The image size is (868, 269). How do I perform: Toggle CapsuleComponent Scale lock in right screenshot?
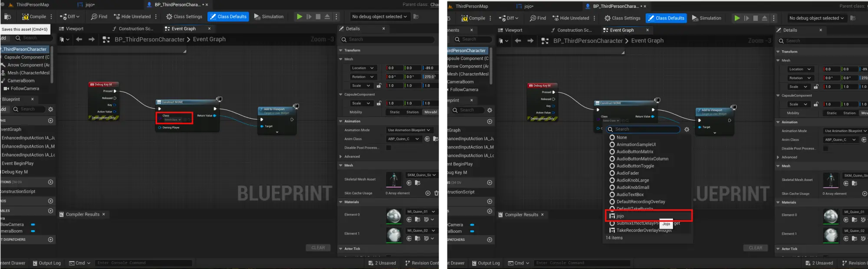[816, 104]
